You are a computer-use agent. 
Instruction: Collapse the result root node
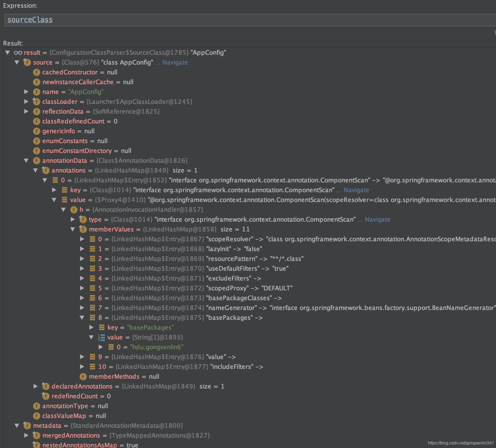coord(8,53)
